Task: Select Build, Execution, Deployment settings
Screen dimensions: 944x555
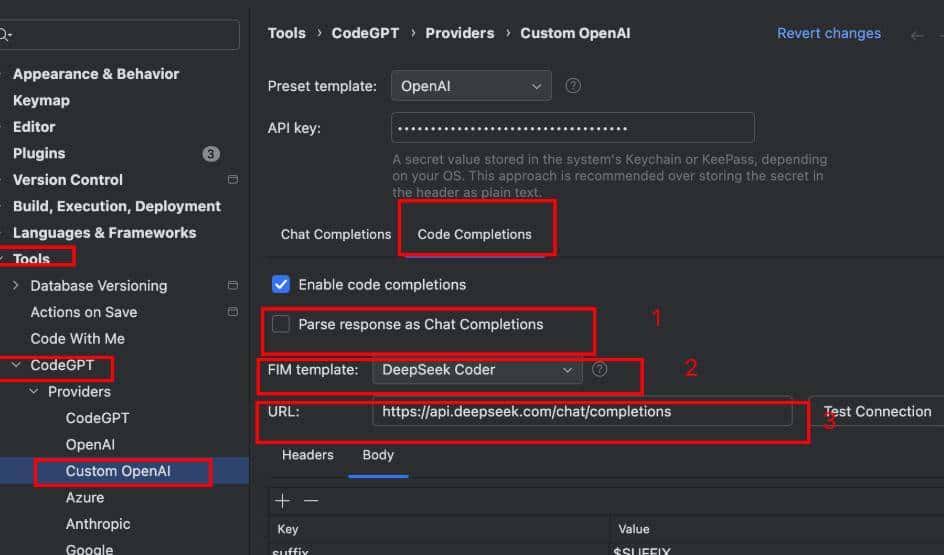Action: (117, 206)
